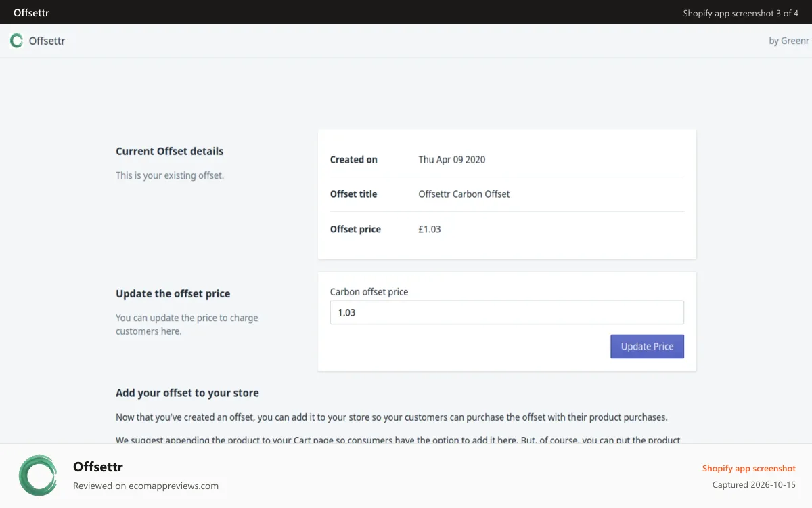The width and height of the screenshot is (812, 508).
Task: Click the Offsettr logo icon in header
Action: [17, 41]
